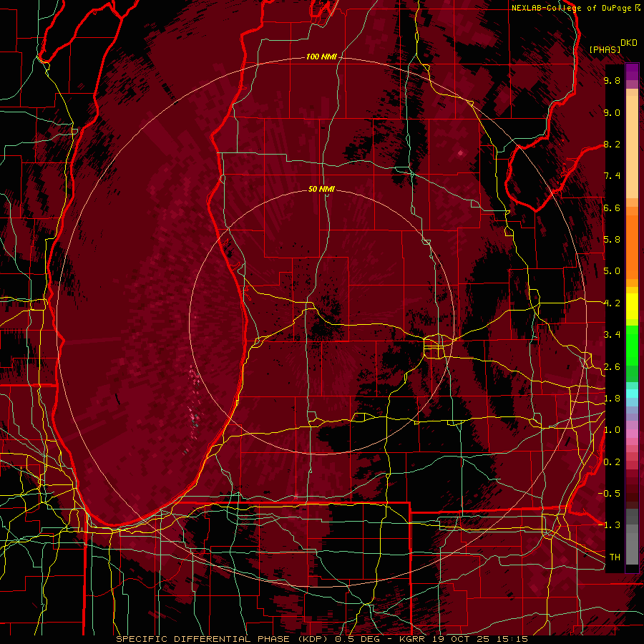Click the 9.8 value on color scale
The height and width of the screenshot is (644, 644).
612,80
